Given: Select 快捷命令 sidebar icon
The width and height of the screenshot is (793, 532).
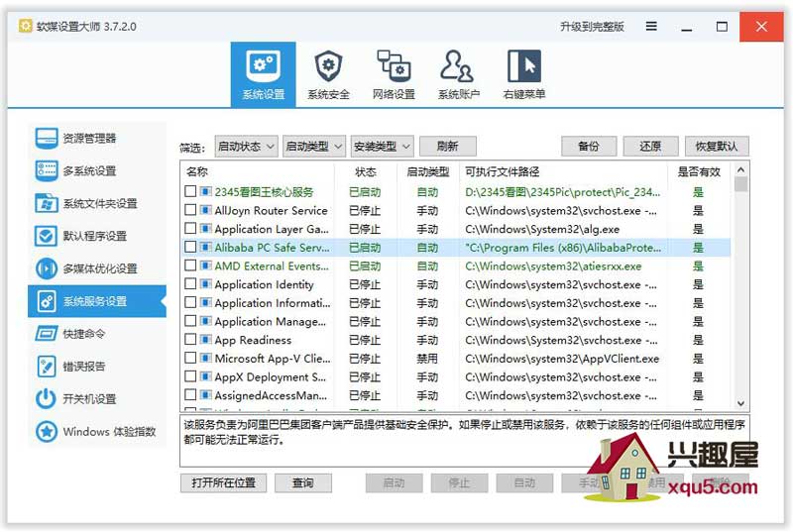Looking at the screenshot, I should point(46,334).
